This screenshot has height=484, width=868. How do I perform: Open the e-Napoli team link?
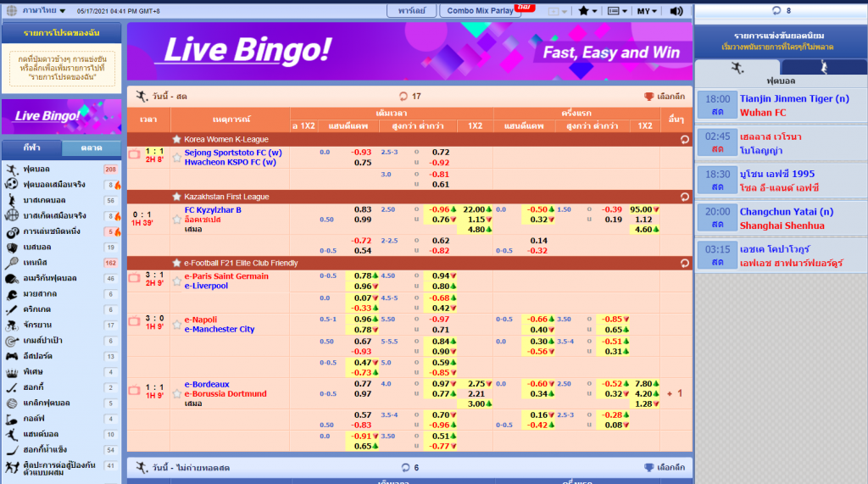tap(200, 320)
